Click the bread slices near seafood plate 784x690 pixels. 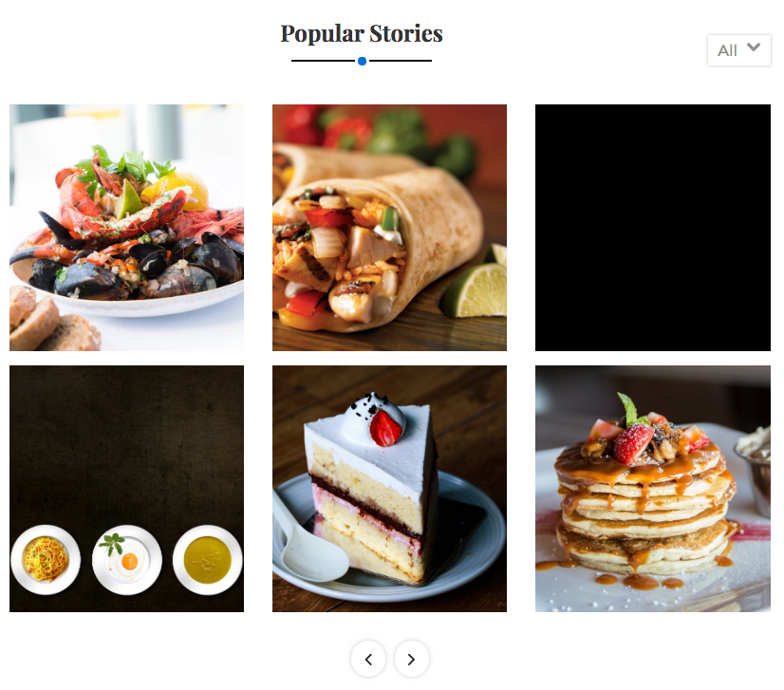click(x=50, y=320)
